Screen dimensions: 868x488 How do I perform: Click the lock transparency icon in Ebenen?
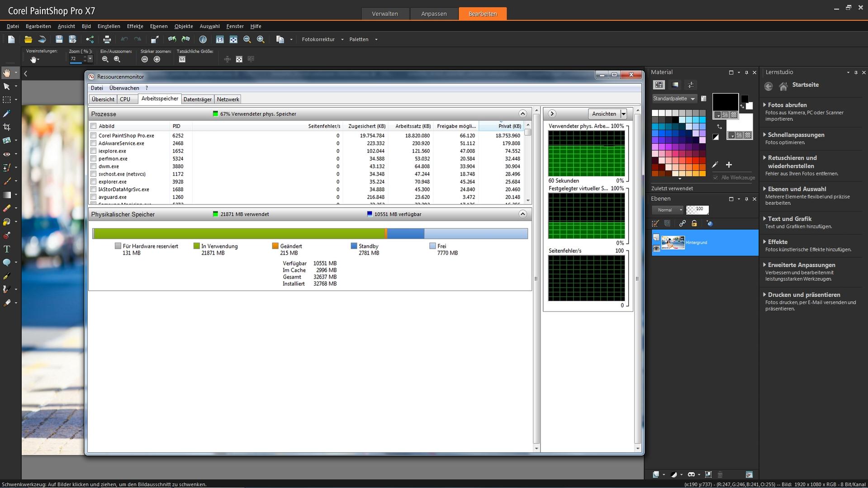(x=694, y=223)
